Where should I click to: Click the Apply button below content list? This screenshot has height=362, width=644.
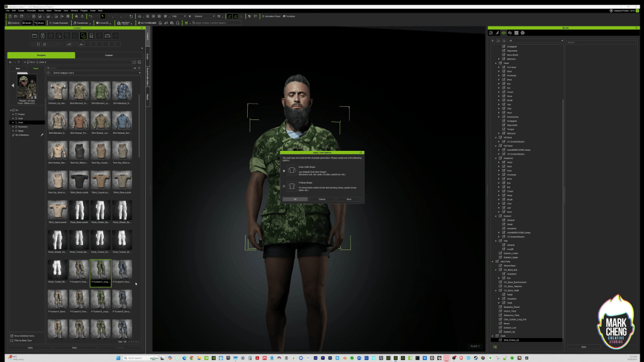click(30, 348)
